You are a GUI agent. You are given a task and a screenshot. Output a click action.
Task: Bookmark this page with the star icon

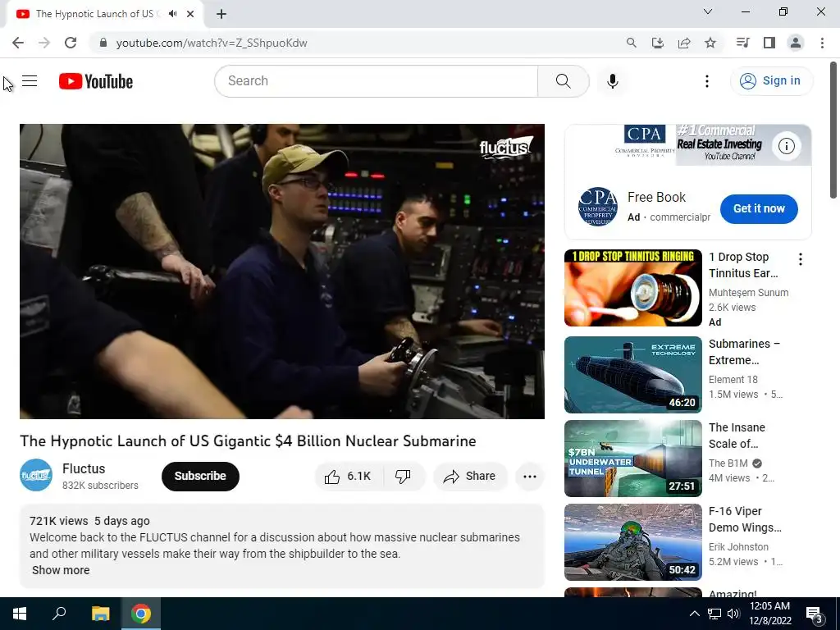710,43
